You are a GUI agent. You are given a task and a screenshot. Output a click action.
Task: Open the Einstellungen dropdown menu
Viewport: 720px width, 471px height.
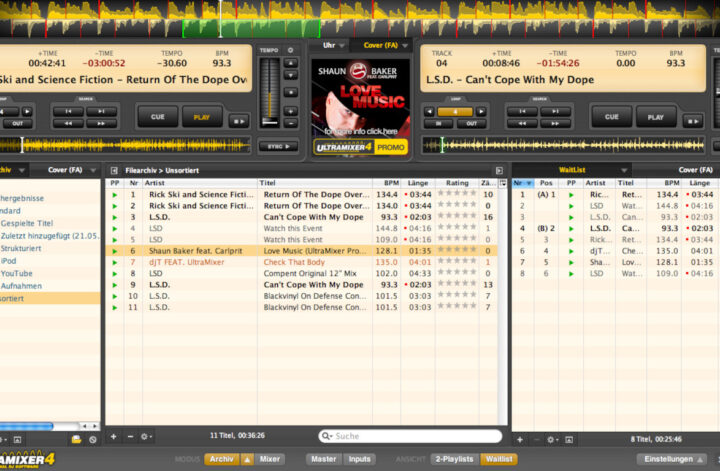pyautogui.click(x=671, y=459)
